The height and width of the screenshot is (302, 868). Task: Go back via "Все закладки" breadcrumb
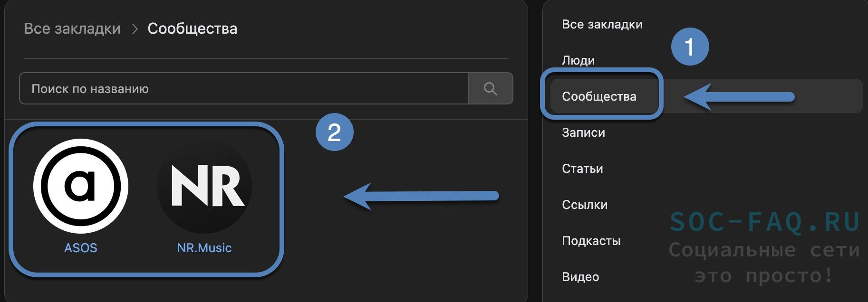[72, 28]
